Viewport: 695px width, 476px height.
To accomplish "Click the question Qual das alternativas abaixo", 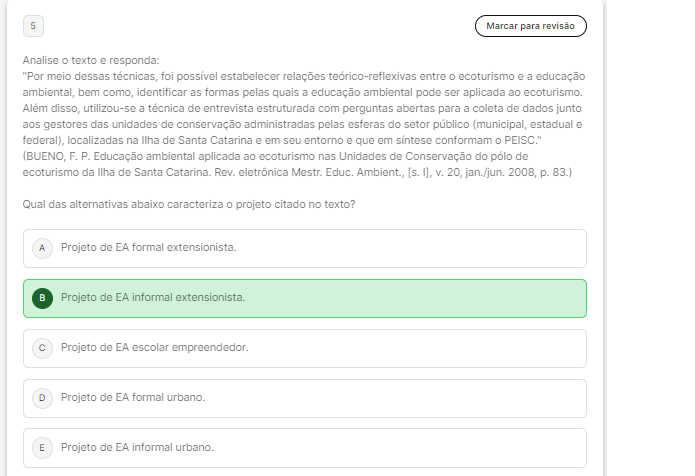I will point(188,204).
